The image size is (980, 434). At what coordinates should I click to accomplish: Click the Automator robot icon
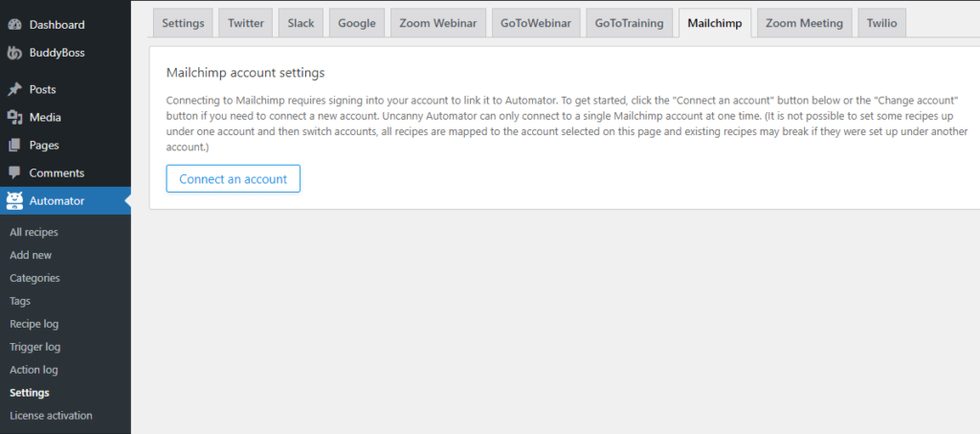click(x=14, y=201)
